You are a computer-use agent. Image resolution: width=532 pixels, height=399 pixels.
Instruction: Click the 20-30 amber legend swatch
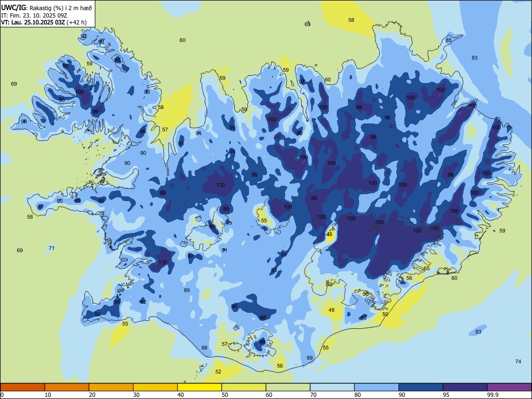(x=111, y=387)
